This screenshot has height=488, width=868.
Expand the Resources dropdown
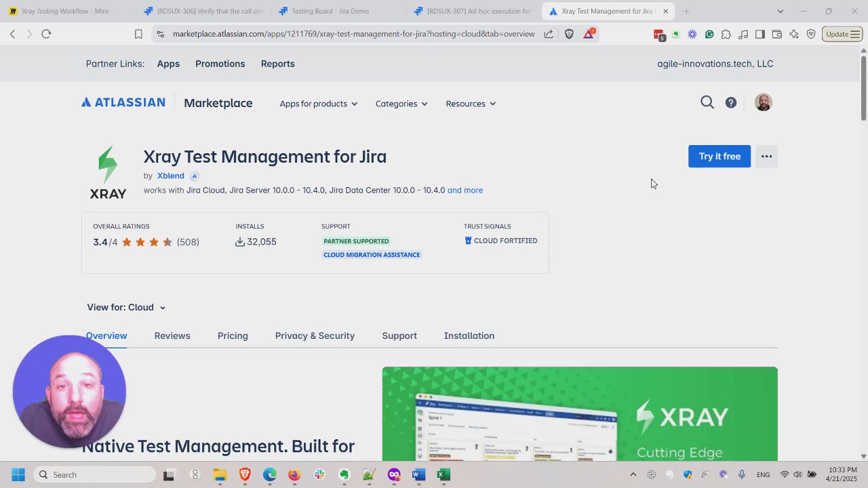pyautogui.click(x=471, y=104)
